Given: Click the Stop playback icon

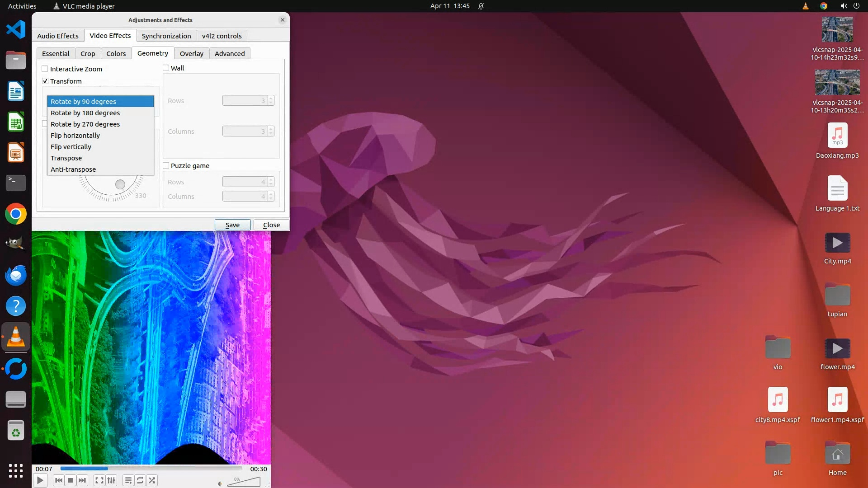Looking at the screenshot, I should tap(71, 480).
